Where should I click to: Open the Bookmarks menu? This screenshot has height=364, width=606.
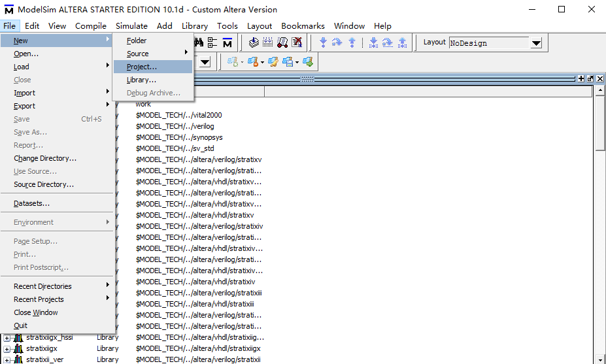303,26
